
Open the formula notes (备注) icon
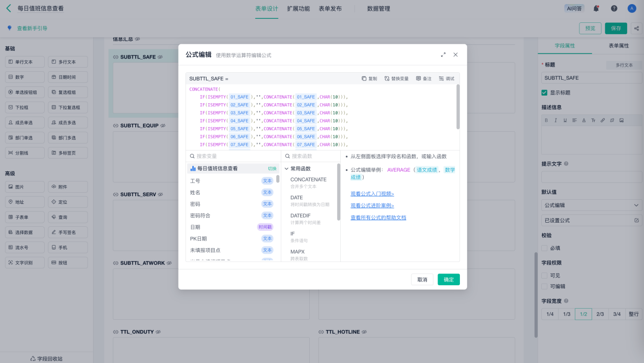(x=419, y=79)
